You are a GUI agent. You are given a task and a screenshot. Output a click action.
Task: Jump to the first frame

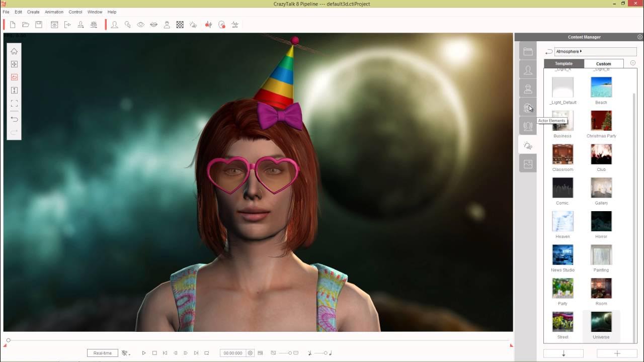[165, 353]
